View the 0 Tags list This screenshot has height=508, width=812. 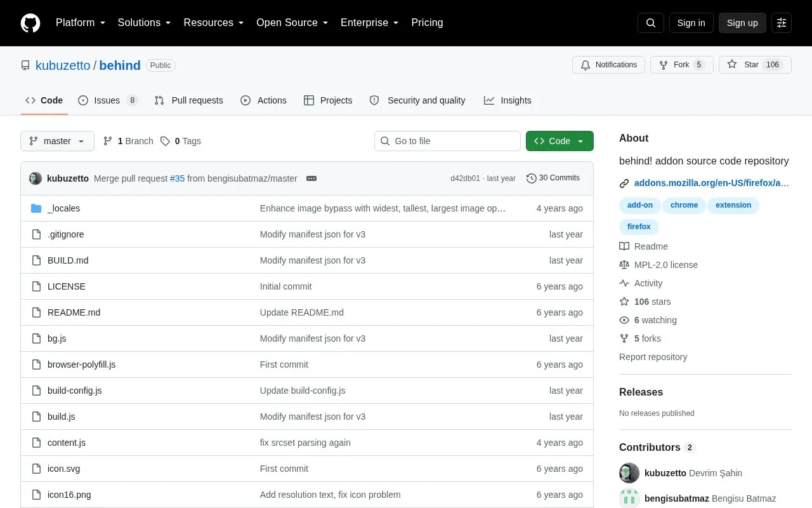(x=181, y=141)
